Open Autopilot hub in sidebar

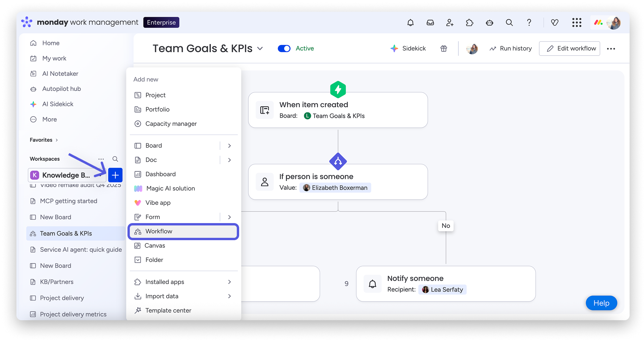[x=56, y=89]
